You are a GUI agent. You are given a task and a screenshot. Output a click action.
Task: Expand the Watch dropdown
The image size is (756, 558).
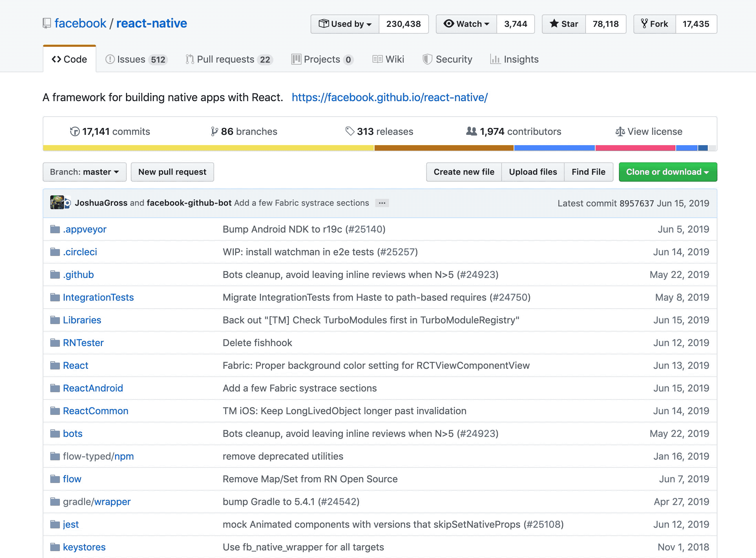(x=466, y=24)
